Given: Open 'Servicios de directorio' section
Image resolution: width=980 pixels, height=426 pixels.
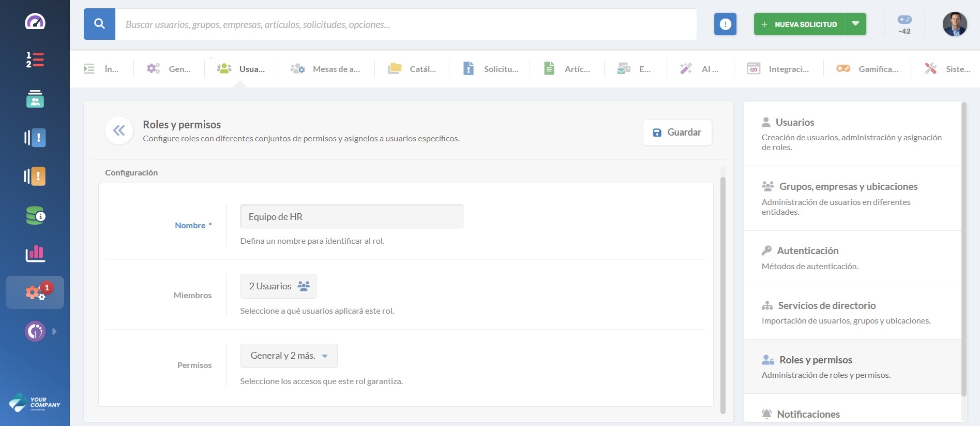Looking at the screenshot, I should tap(852, 312).
